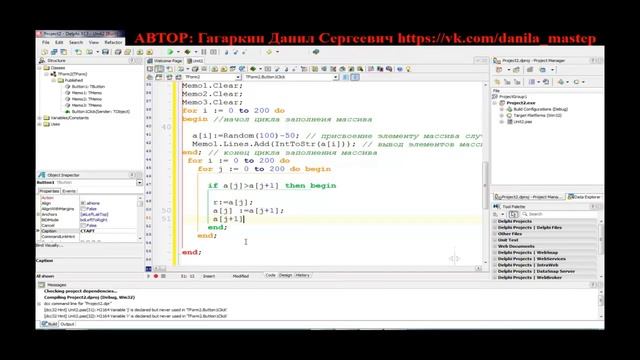Viewport: 640px width, 360px height.
Task: Click the Project Manager title icon
Action: point(497,60)
